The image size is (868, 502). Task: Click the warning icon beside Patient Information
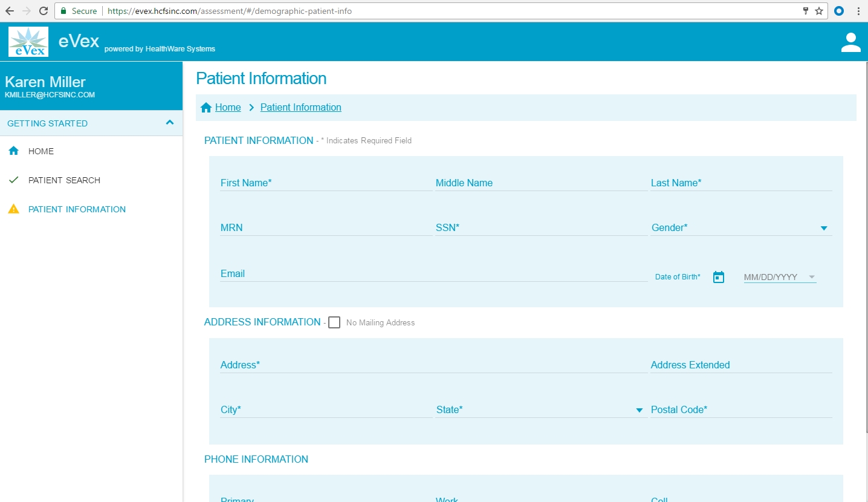[x=14, y=209]
